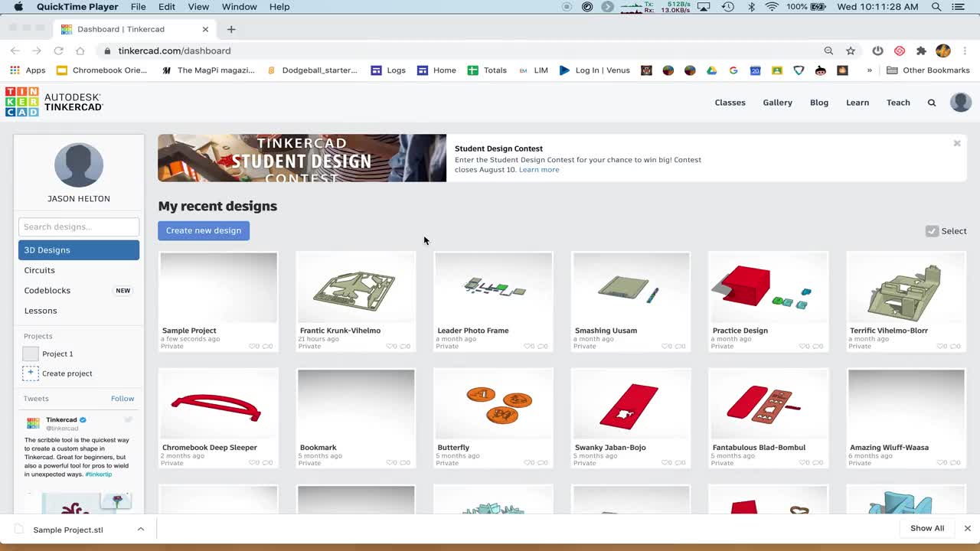Click Create new design button

coord(204,230)
